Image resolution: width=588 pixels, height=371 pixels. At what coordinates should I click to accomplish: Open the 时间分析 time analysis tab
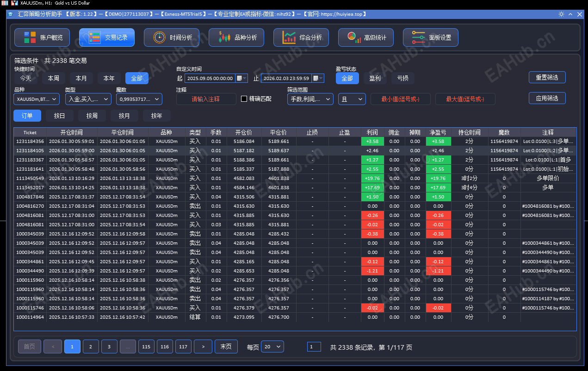coord(172,37)
